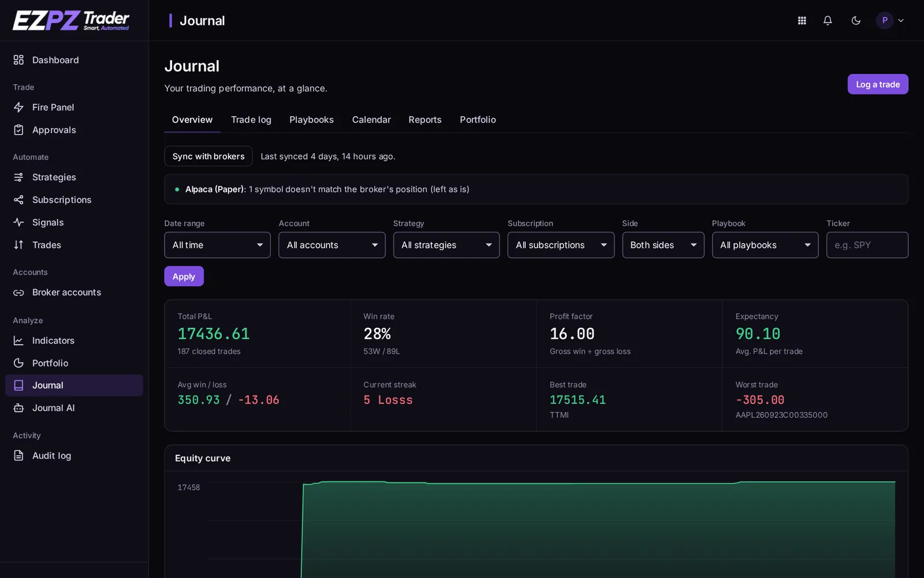The image size is (924, 578).
Task: Click the EZPZ Trader logo
Action: click(71, 20)
